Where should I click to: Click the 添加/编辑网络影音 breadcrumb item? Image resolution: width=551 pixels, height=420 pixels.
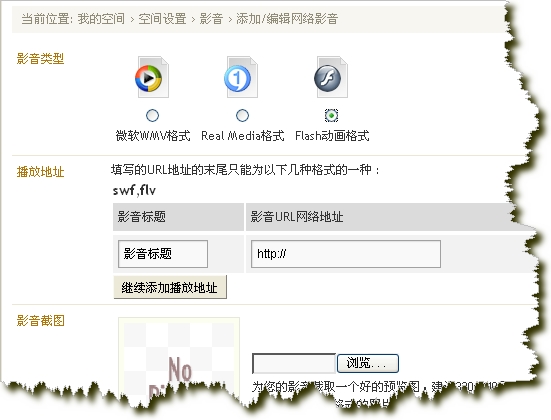tap(287, 19)
